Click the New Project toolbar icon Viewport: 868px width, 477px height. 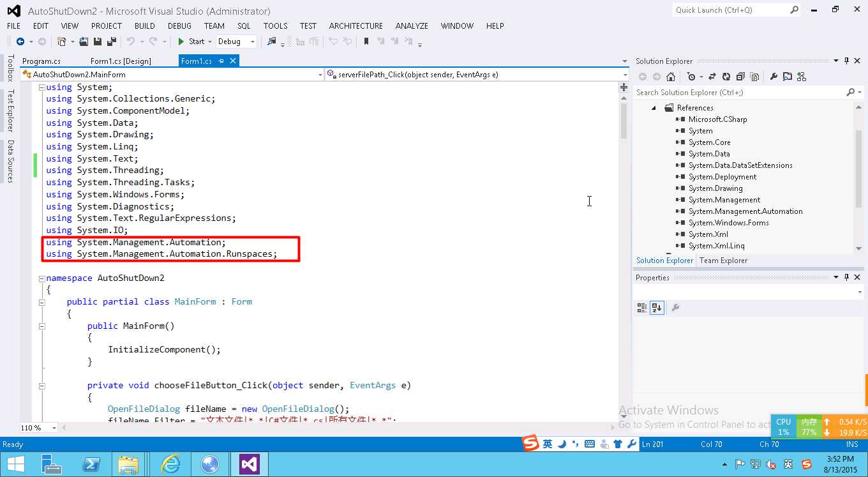62,42
